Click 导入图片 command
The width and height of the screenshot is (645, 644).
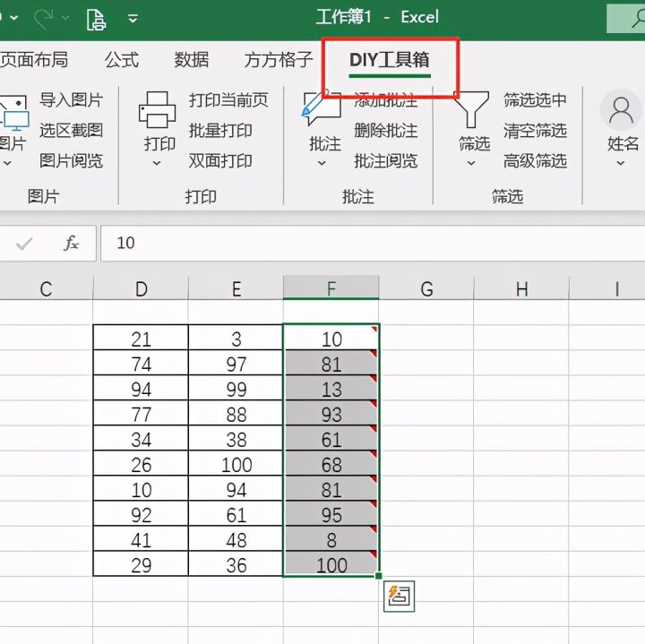(71, 100)
